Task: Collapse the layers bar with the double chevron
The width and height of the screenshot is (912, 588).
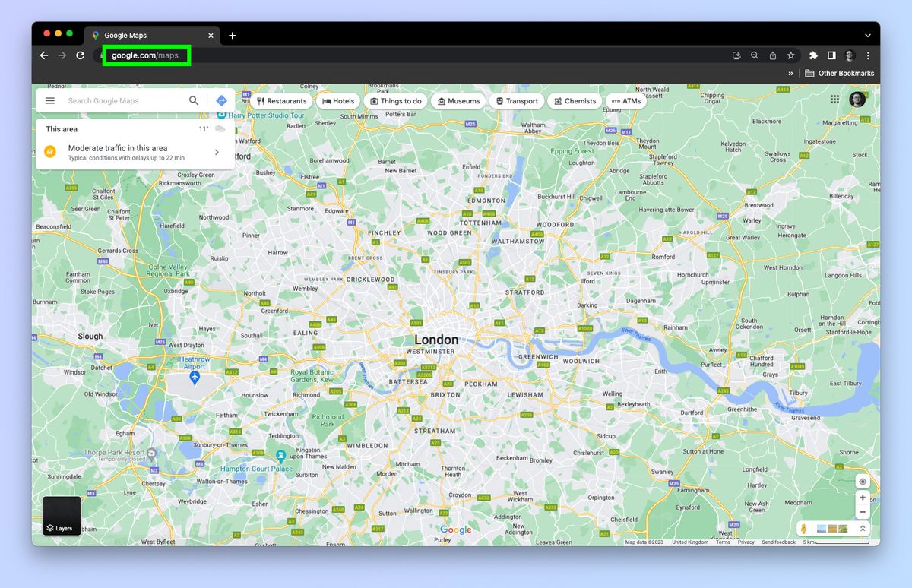Action: click(x=863, y=527)
